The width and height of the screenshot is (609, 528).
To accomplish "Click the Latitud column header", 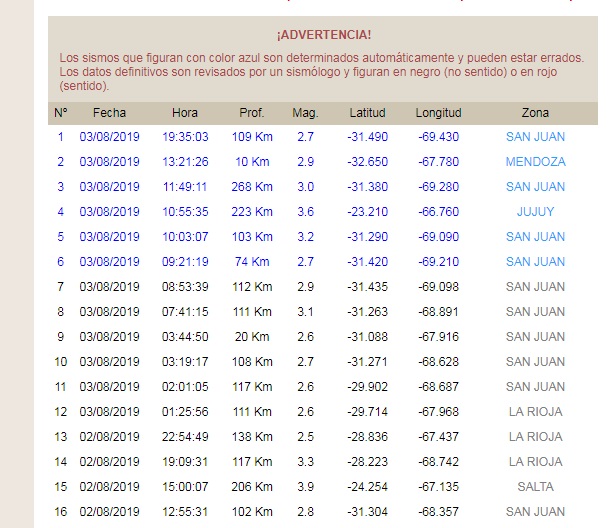I will pyautogui.click(x=367, y=113).
